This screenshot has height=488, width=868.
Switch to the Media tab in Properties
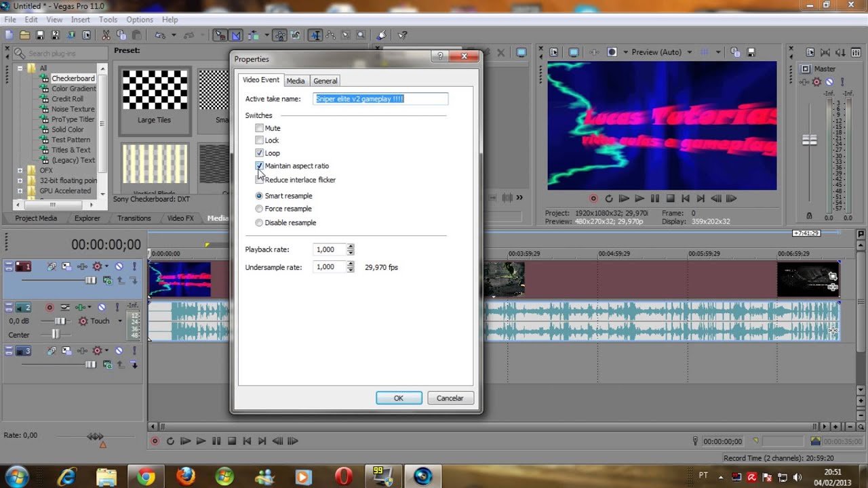tap(295, 81)
